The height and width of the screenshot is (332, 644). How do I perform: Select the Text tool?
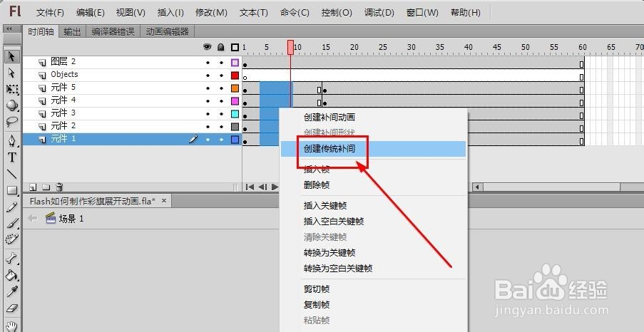[12, 157]
